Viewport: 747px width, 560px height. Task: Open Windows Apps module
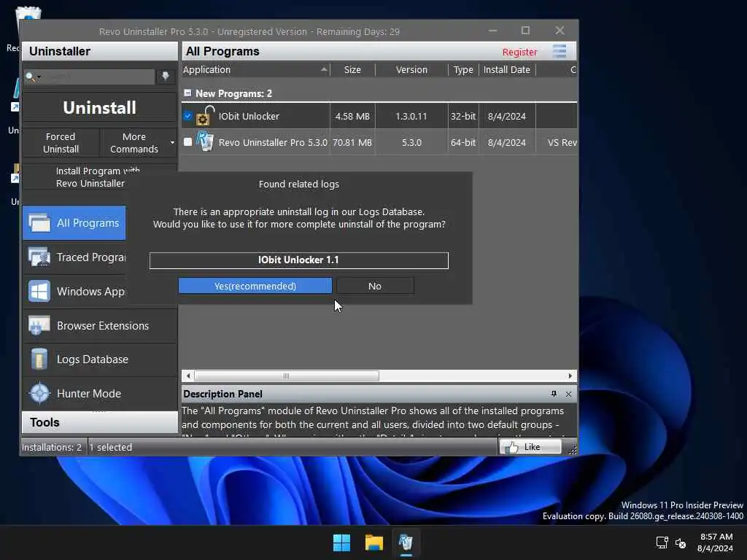[x=74, y=292]
